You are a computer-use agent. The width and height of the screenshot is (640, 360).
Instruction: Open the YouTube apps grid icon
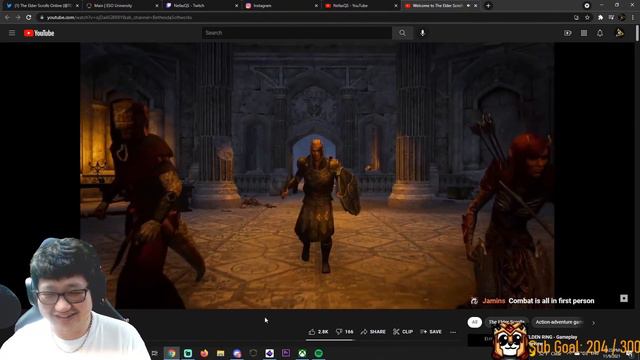coord(584,33)
